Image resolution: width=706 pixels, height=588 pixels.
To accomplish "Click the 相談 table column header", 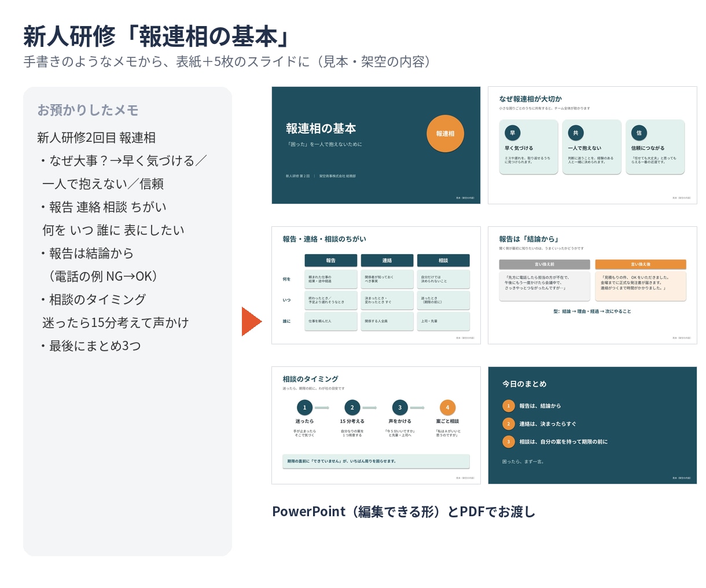I will (443, 260).
